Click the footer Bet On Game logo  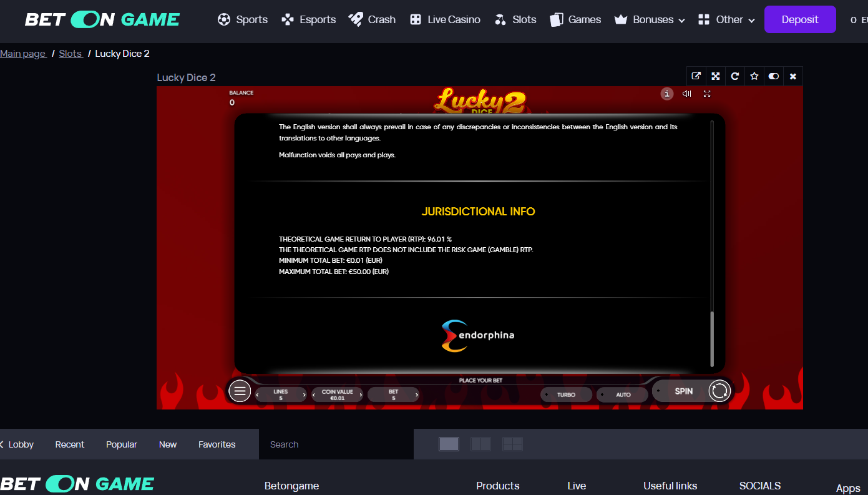[x=77, y=484]
